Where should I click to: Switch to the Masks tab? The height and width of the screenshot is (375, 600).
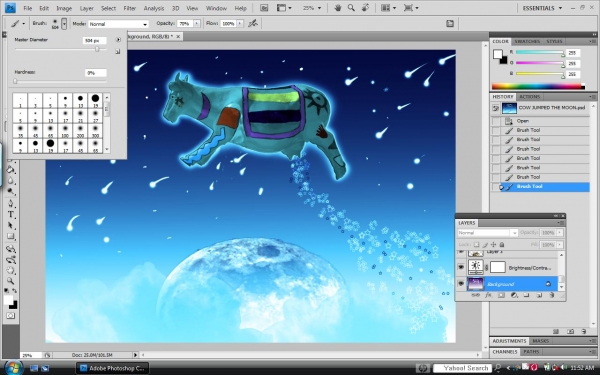[x=541, y=341]
